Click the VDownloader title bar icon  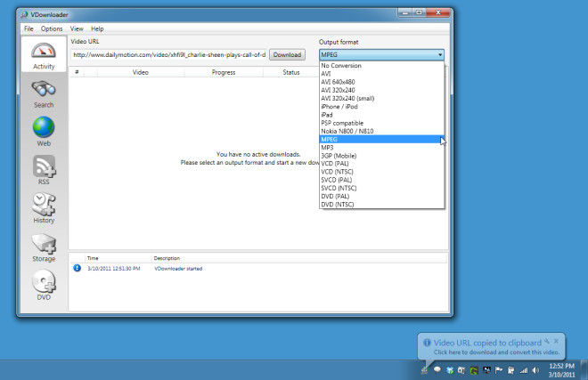click(x=24, y=14)
